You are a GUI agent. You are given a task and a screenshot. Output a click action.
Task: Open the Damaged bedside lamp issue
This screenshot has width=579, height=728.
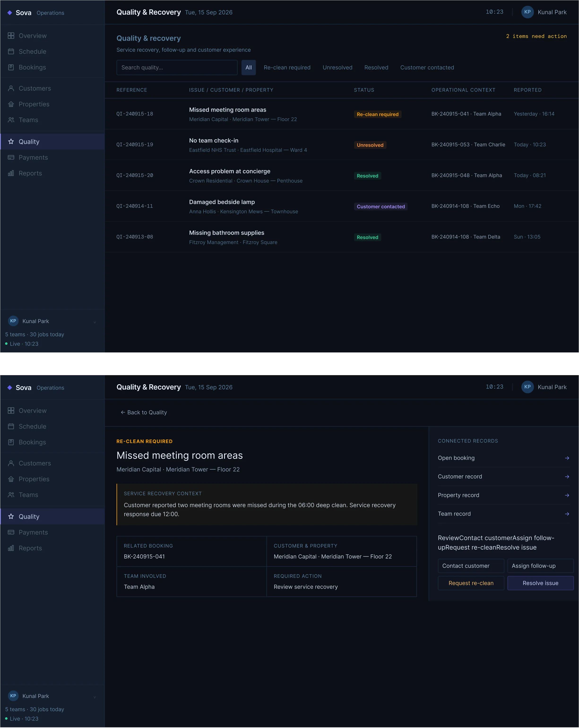(341, 206)
